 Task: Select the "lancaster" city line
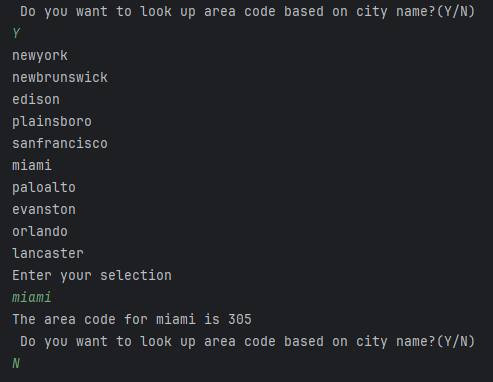48,253
